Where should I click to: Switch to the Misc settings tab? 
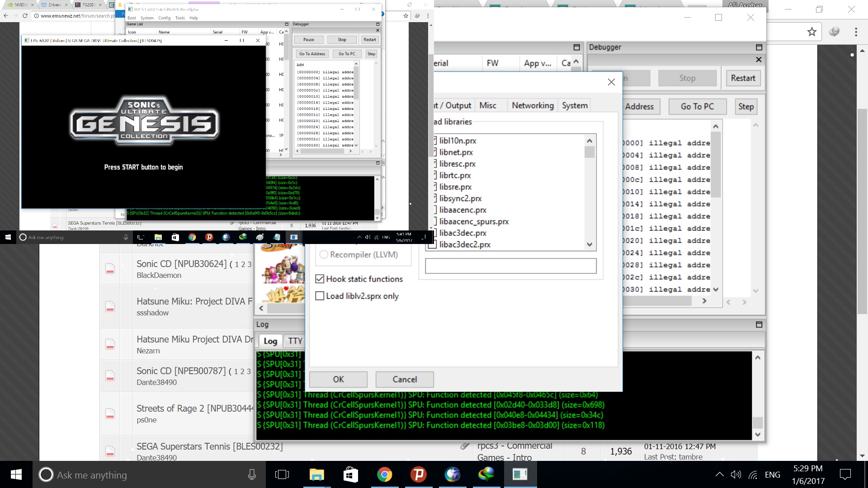click(x=488, y=105)
